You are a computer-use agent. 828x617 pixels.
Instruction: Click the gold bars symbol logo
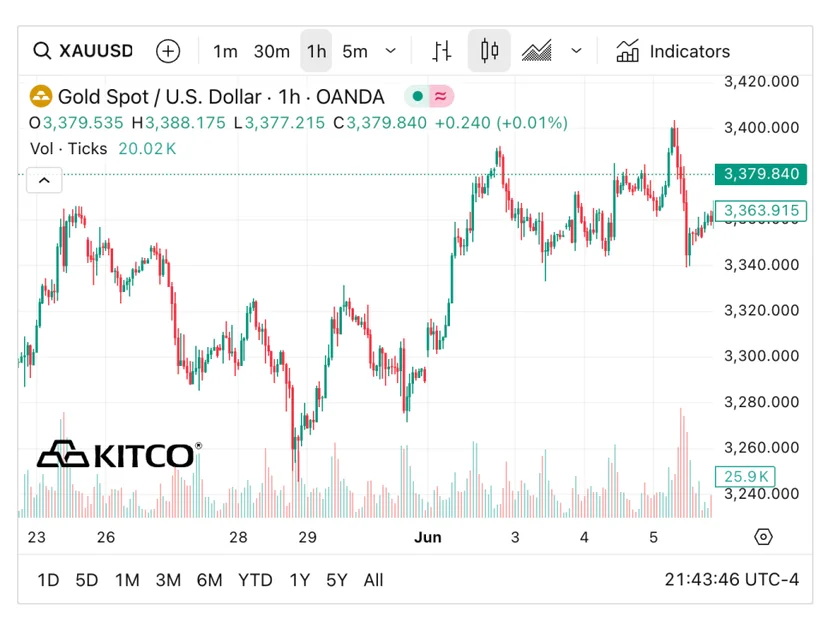pyautogui.click(x=41, y=96)
